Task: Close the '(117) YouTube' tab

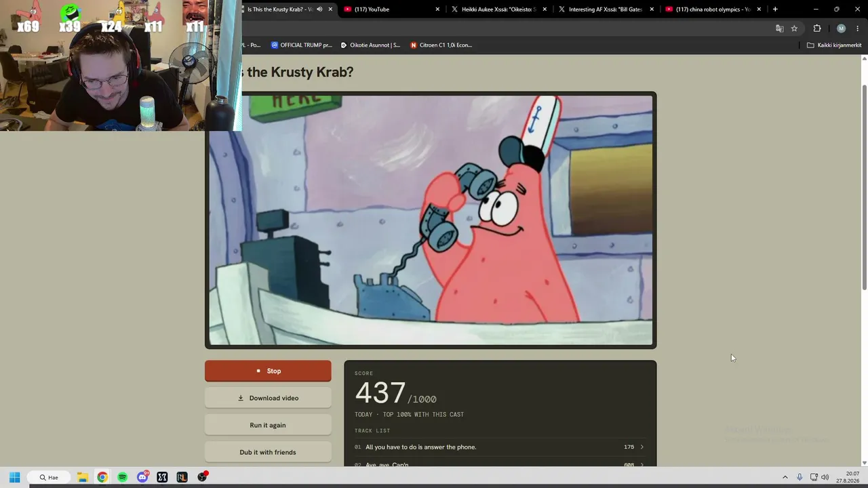Action: 437,9
